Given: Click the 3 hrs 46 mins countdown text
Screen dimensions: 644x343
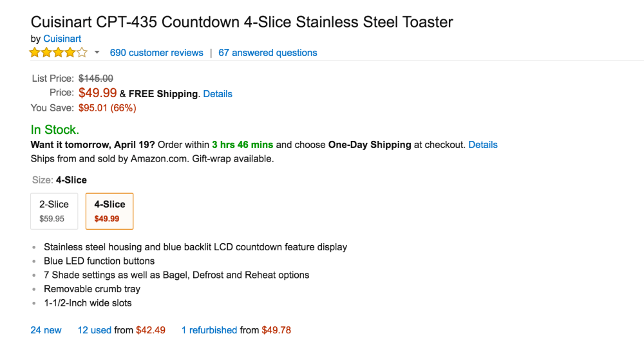Looking at the screenshot, I should [x=242, y=145].
